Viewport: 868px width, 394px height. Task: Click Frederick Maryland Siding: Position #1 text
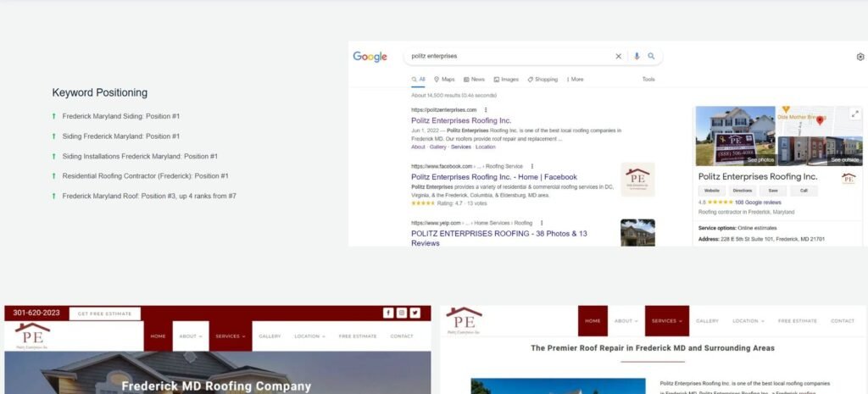tap(120, 116)
